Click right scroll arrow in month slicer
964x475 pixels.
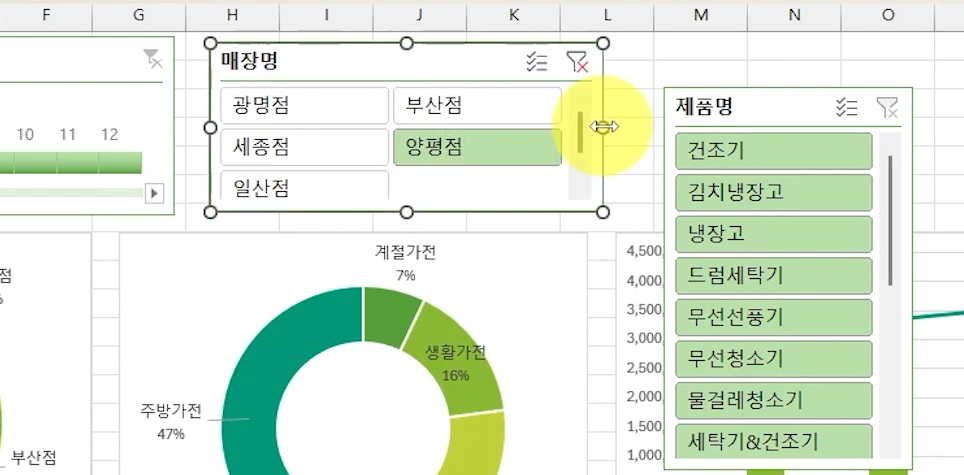pyautogui.click(x=154, y=194)
